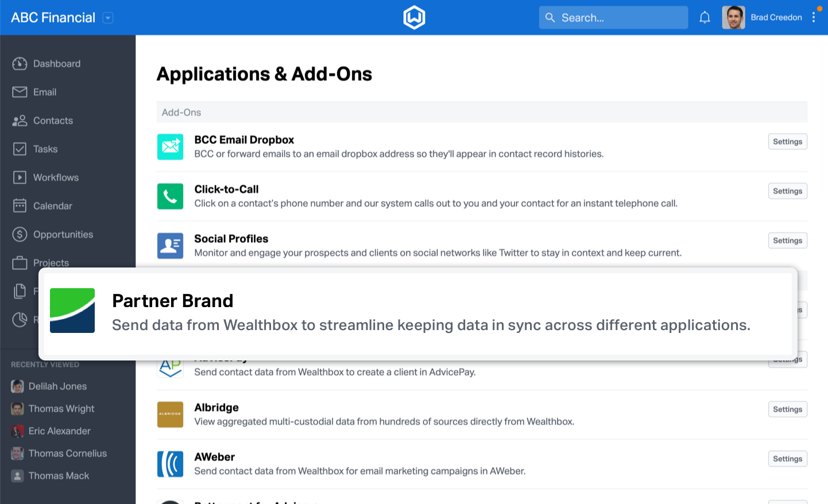The width and height of the screenshot is (828, 504).
Task: Click the Email envelope icon
Action: [20, 92]
